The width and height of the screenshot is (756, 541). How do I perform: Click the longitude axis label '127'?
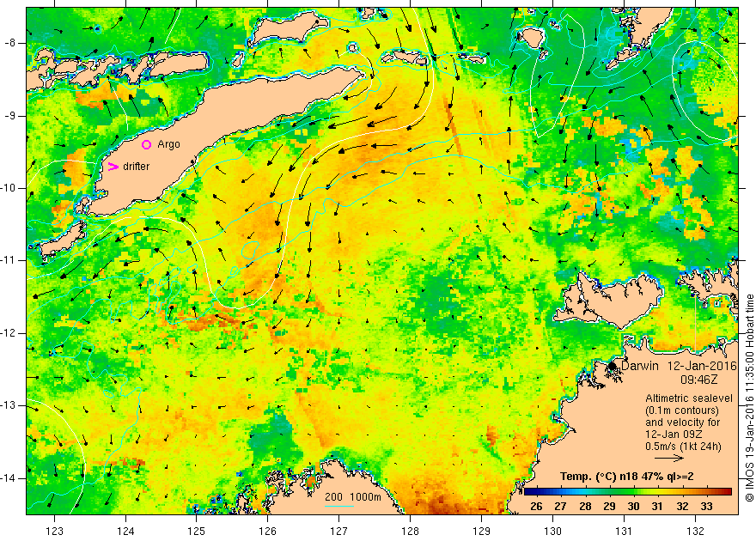(x=339, y=532)
